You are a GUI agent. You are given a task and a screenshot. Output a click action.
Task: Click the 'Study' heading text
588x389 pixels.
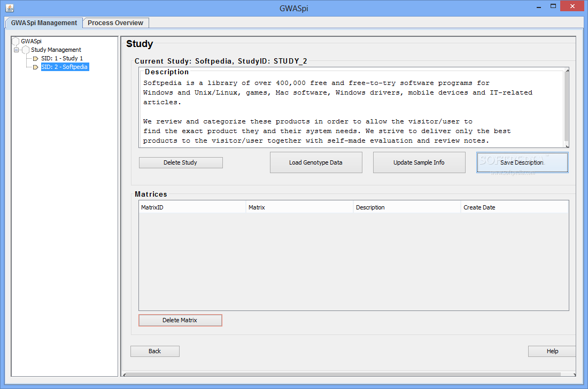[140, 44]
